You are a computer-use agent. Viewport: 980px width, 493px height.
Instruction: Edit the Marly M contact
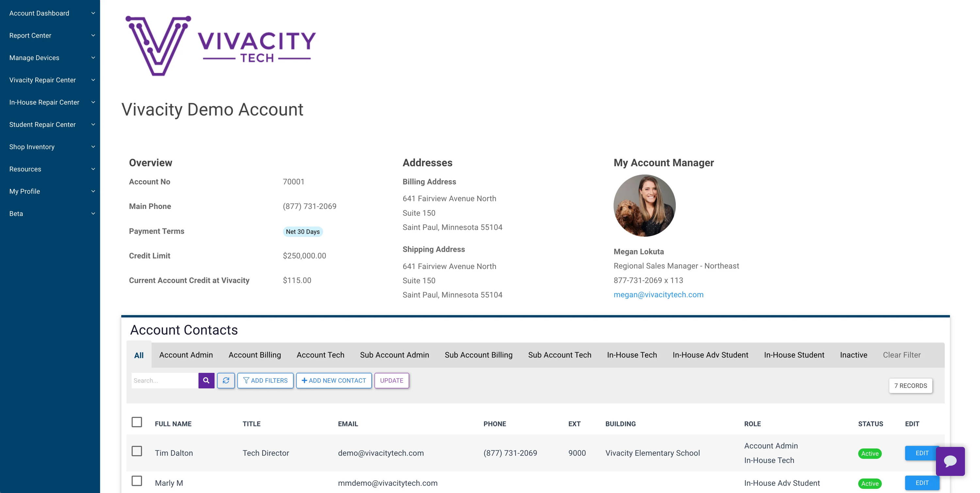[x=922, y=483]
